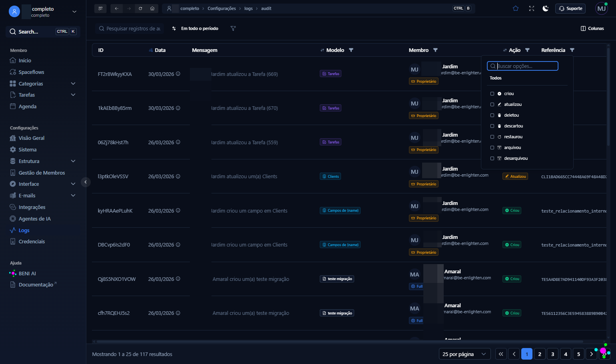This screenshot has width=616, height=364.
Task: Check the 'criou' action option
Action: click(x=492, y=93)
